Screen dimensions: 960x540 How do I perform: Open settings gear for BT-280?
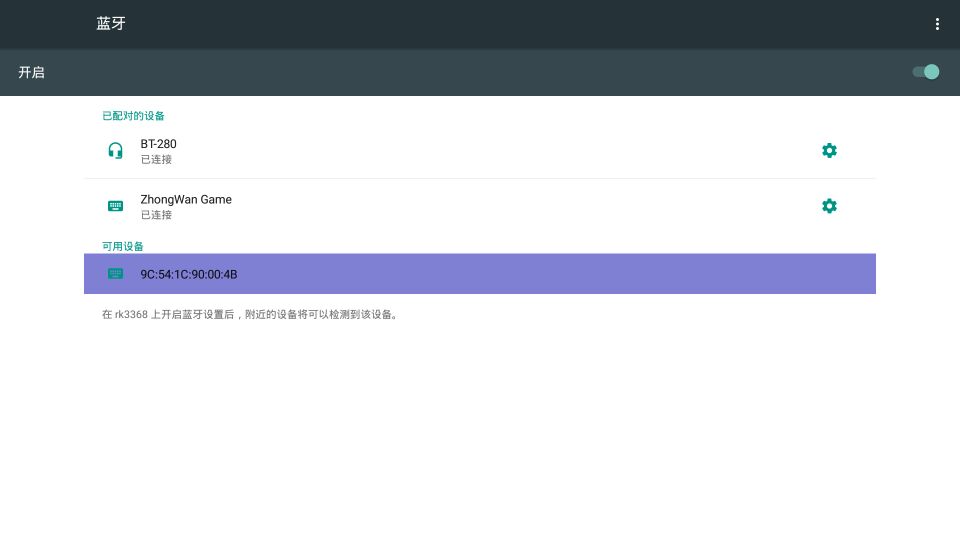(829, 151)
